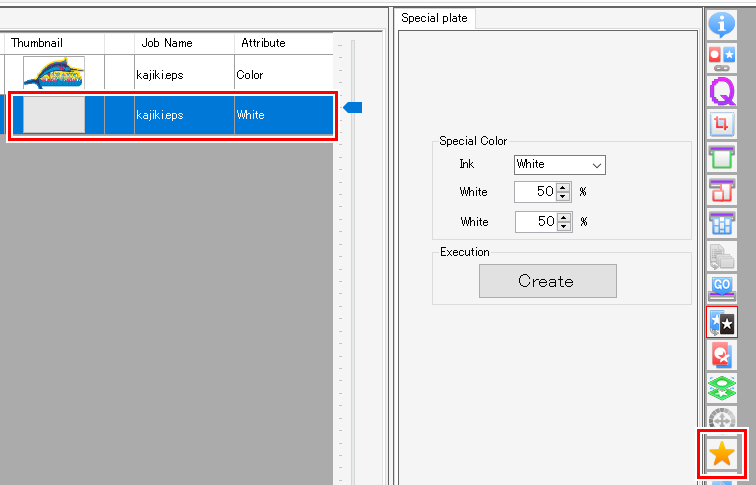Click the orange star special plate icon
This screenshot has width=756, height=485.
(x=721, y=455)
